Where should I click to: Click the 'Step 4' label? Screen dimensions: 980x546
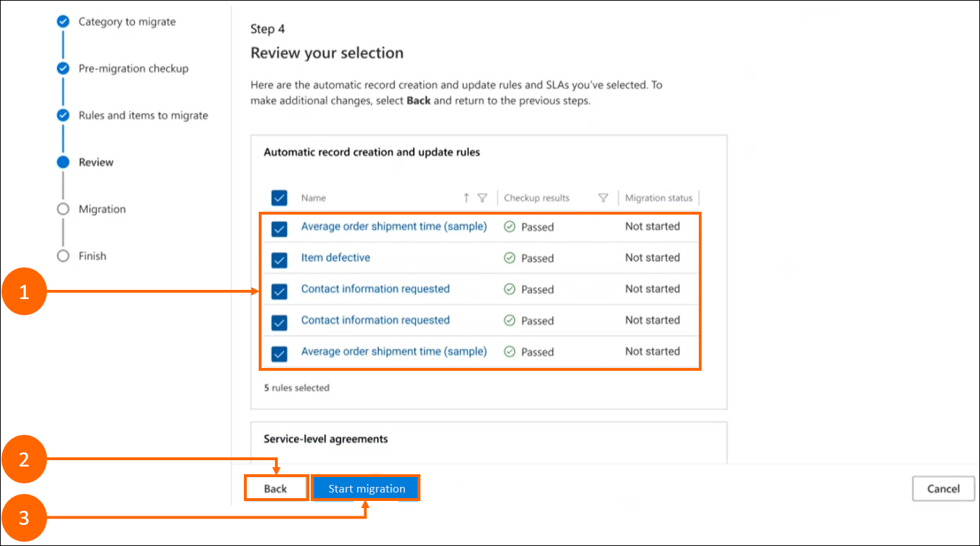pos(268,29)
